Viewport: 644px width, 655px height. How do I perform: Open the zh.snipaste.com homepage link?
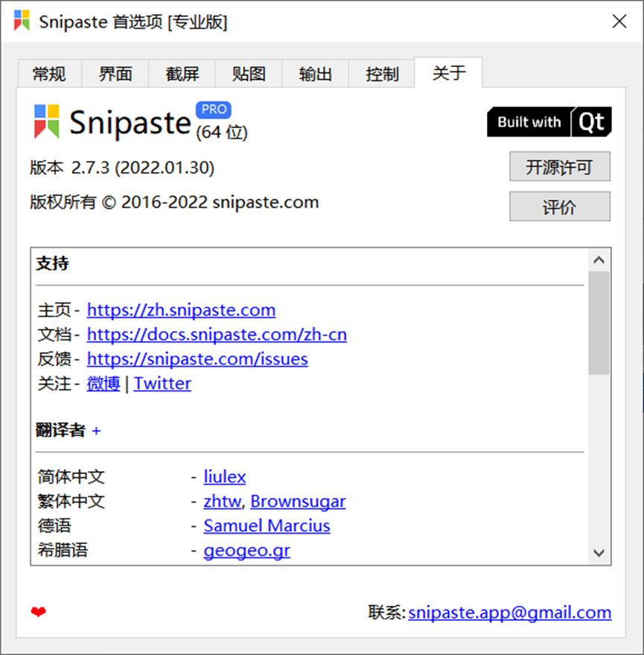coord(181,310)
